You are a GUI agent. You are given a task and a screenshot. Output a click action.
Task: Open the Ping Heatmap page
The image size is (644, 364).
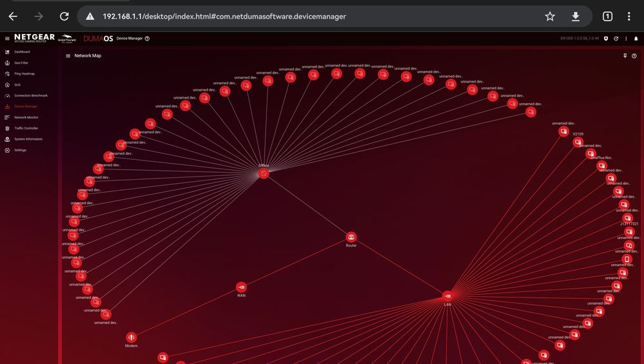[24, 73]
